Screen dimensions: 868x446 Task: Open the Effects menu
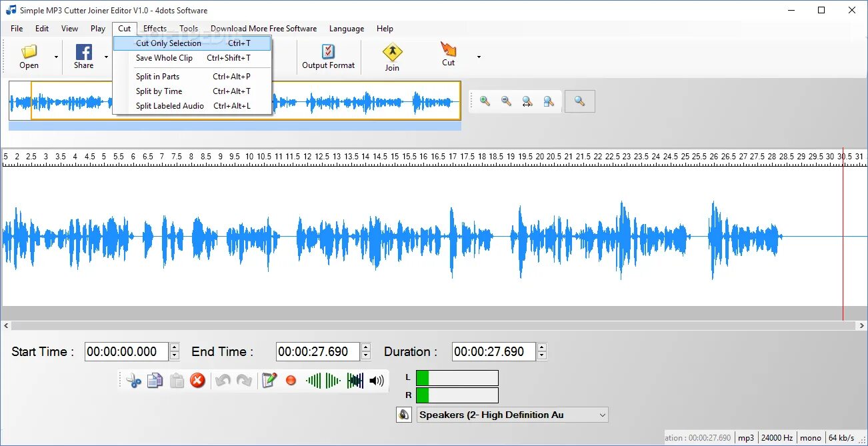point(155,29)
